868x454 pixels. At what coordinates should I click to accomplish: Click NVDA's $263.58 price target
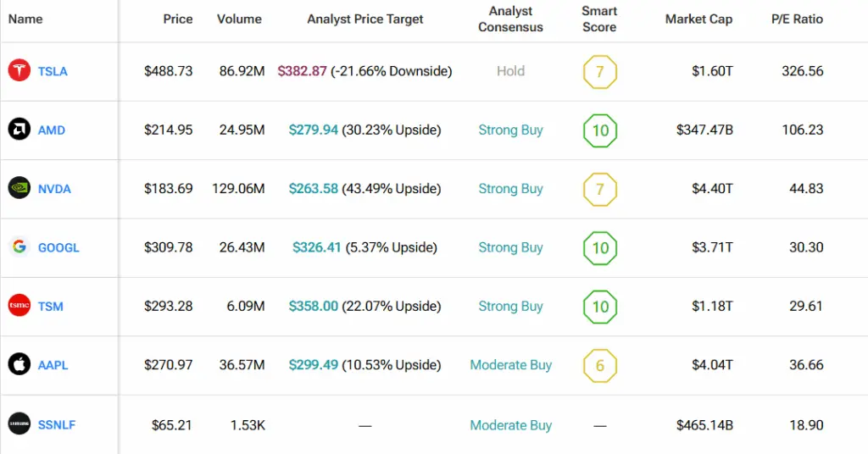coord(314,189)
